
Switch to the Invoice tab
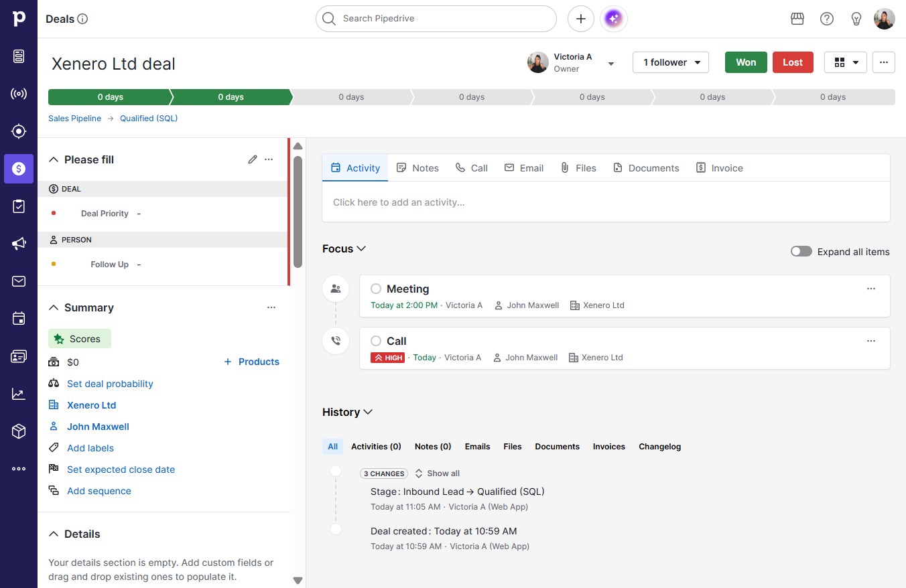[x=720, y=168]
